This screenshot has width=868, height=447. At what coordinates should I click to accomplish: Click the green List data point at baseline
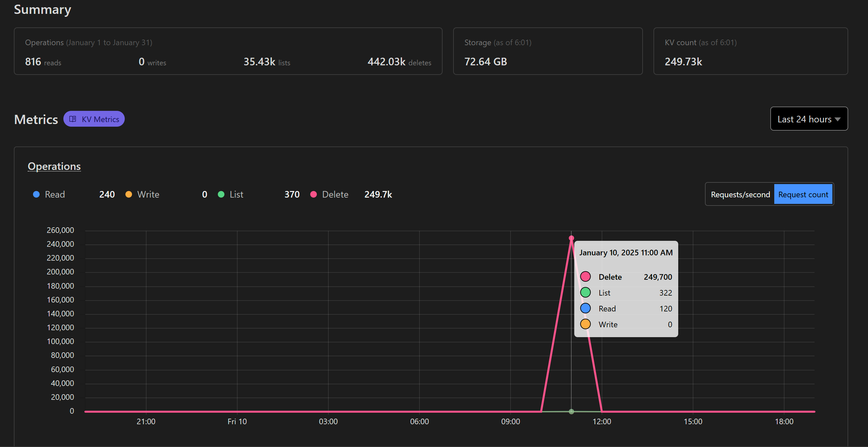point(571,411)
